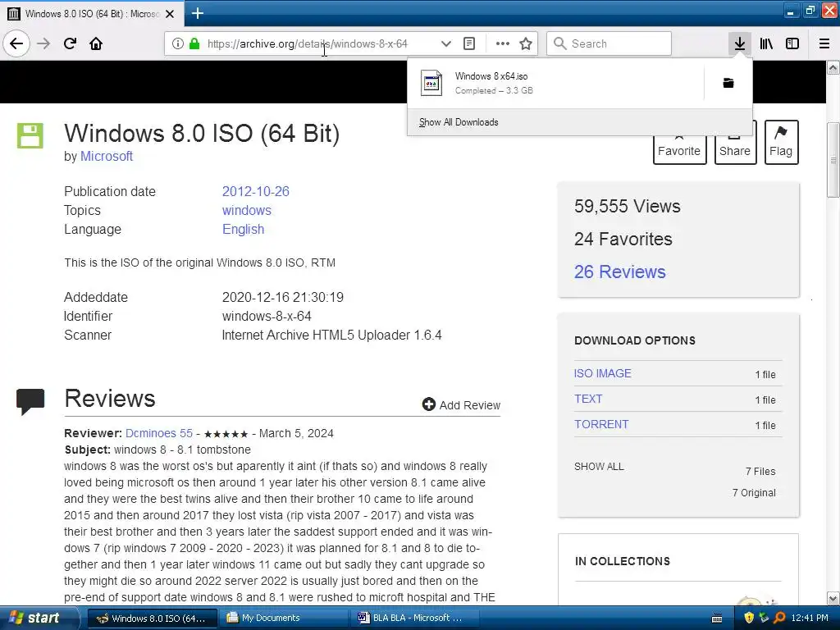
Task: Toggle reader view icon
Action: [x=469, y=43]
